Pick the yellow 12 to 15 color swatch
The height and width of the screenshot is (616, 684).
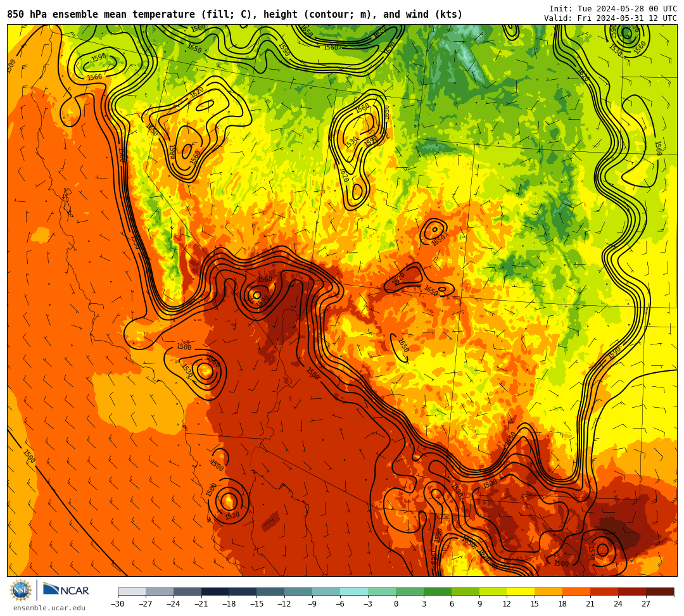tap(521, 591)
